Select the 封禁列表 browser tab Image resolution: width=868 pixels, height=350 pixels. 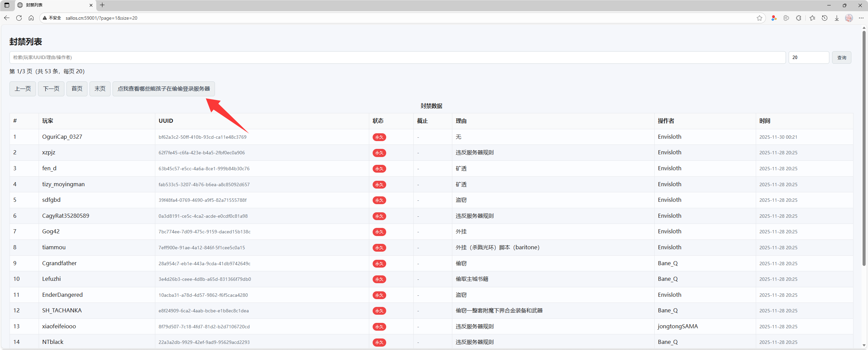[51, 5]
